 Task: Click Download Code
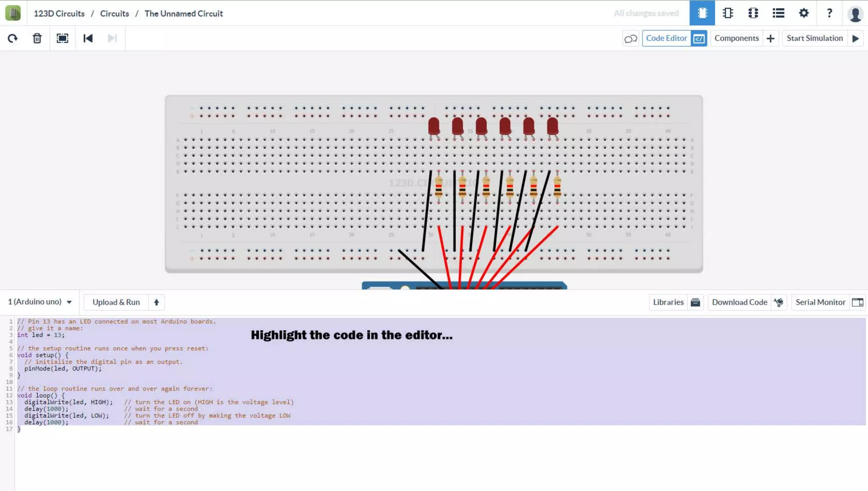[x=740, y=302]
